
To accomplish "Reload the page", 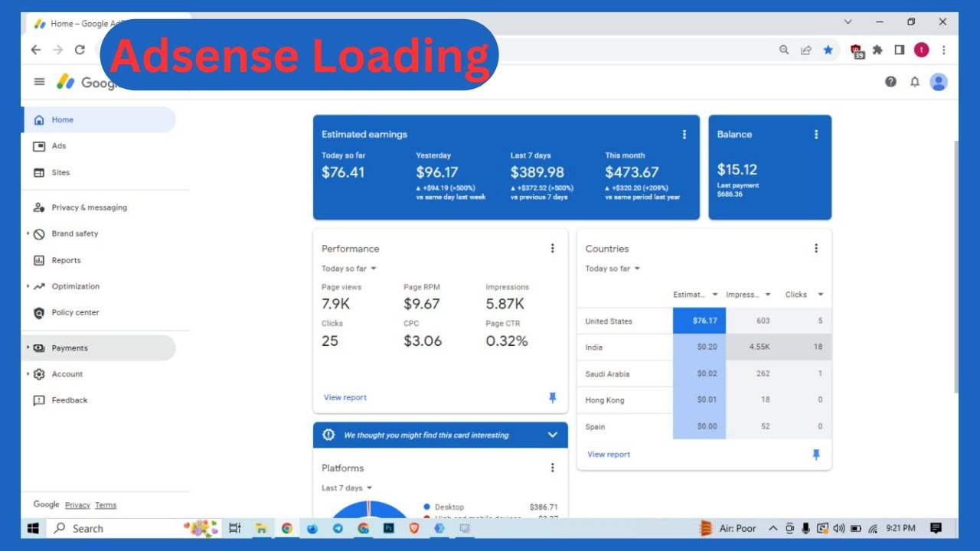I will point(80,50).
